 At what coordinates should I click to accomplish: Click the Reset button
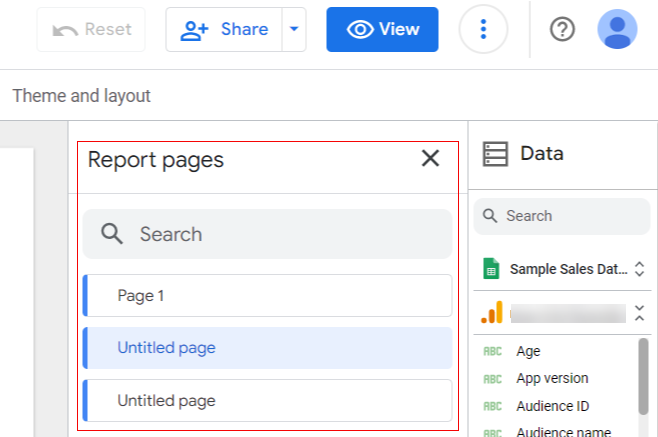point(91,29)
